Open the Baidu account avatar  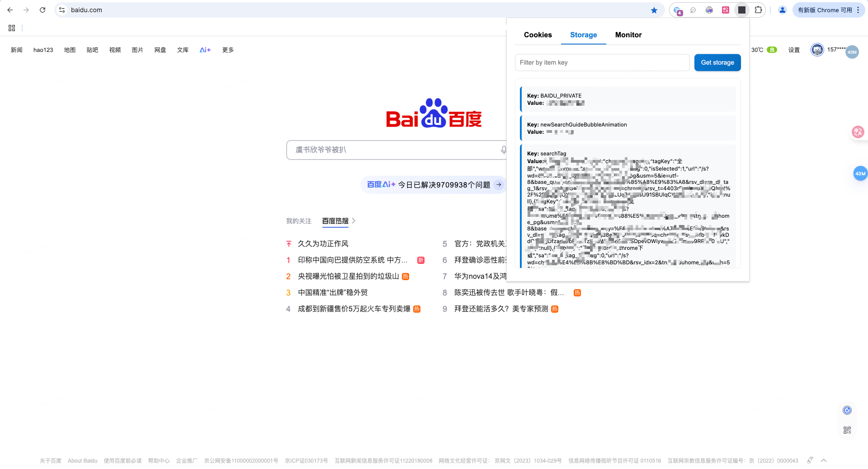click(817, 50)
